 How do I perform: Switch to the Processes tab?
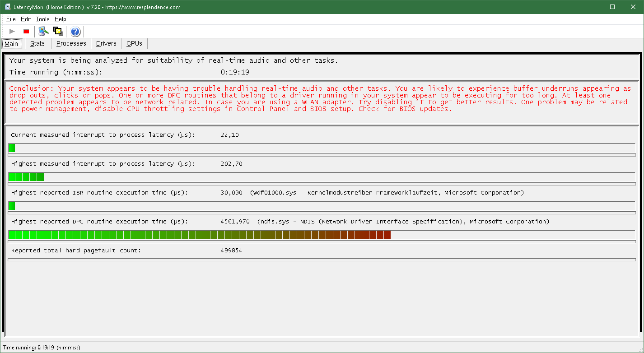(71, 43)
